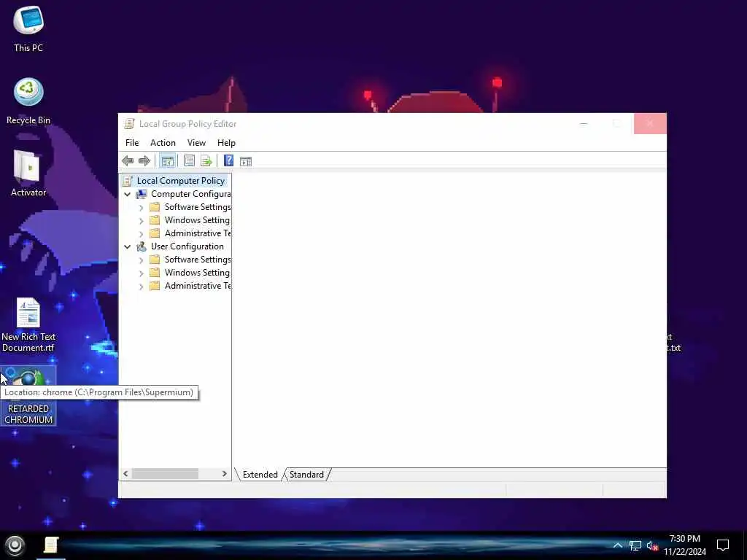Open the File menu
The image size is (747, 560).
tap(132, 143)
